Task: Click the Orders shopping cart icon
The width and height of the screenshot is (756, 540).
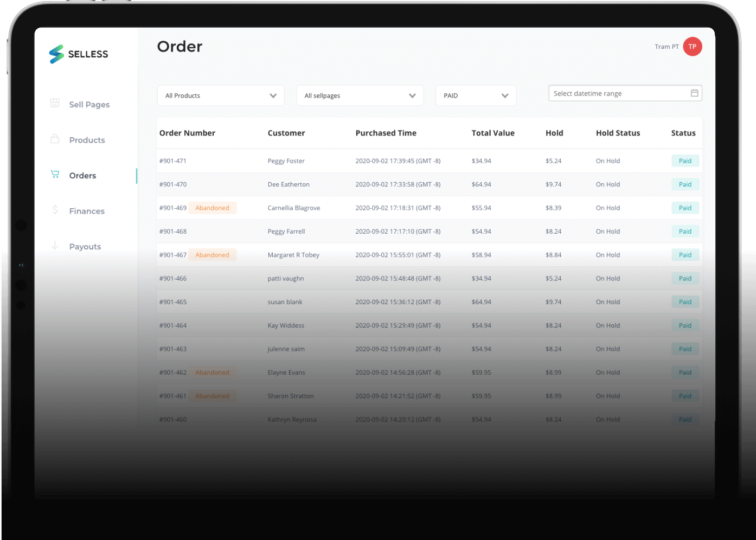Action: [55, 175]
